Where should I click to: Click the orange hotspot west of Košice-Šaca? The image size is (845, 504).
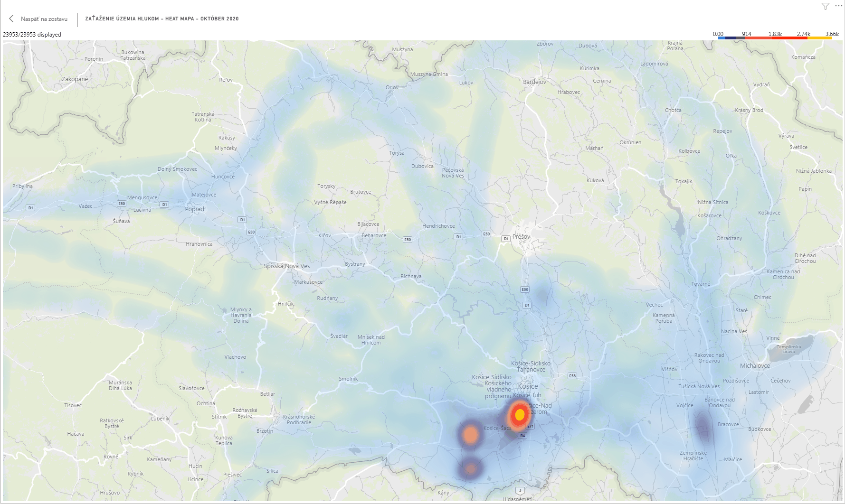[470, 435]
